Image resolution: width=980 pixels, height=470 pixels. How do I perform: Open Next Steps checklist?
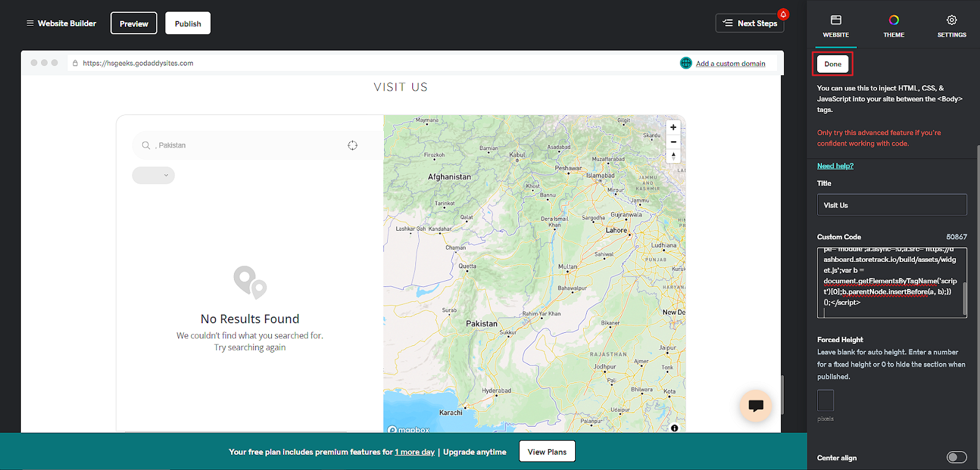coord(750,23)
